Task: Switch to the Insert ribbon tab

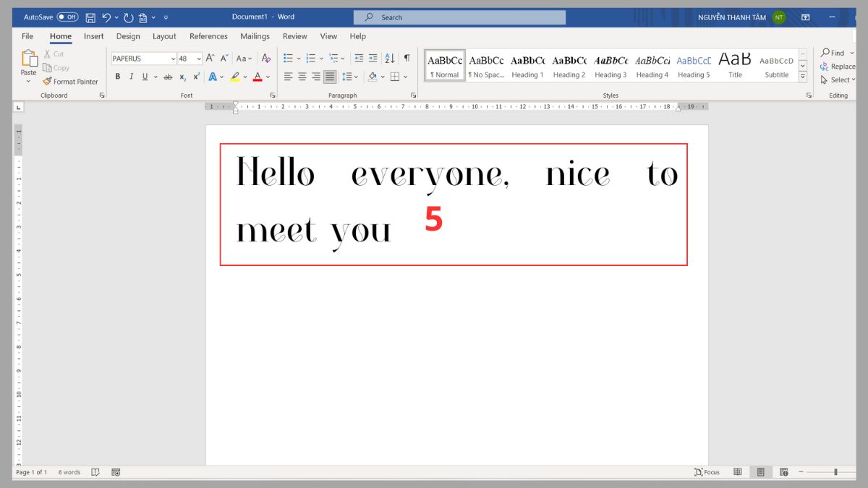Action: [94, 36]
